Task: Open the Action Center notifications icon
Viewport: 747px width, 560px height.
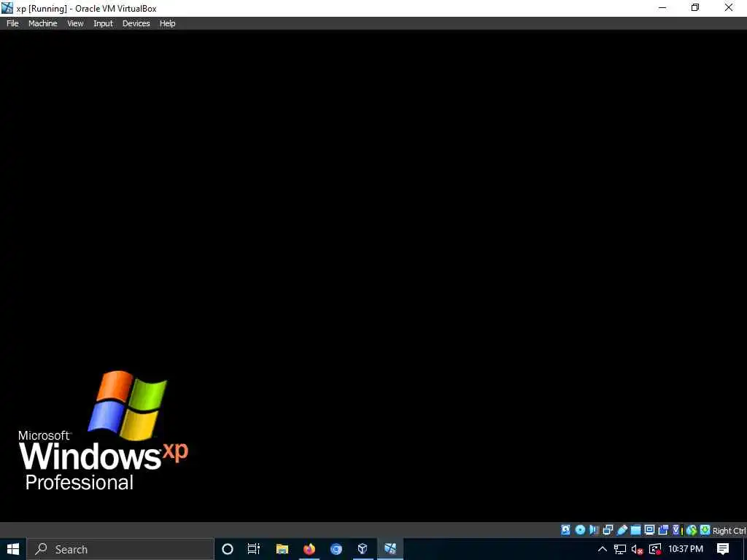Action: pyautogui.click(x=723, y=549)
